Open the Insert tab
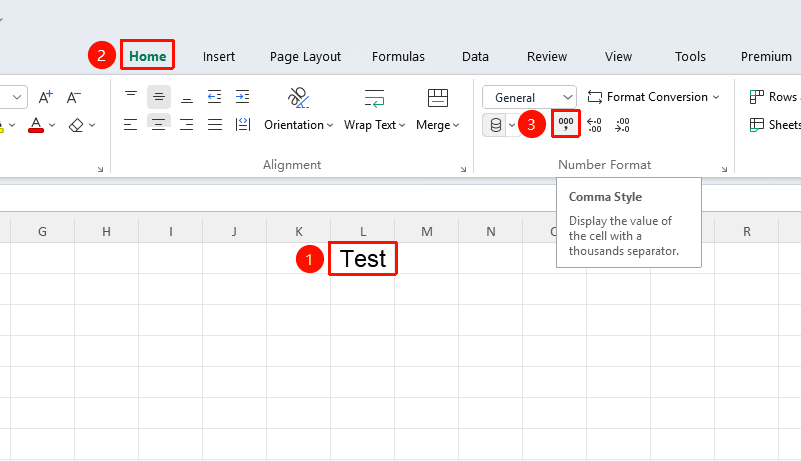Image resolution: width=801 pixels, height=461 pixels. (219, 56)
